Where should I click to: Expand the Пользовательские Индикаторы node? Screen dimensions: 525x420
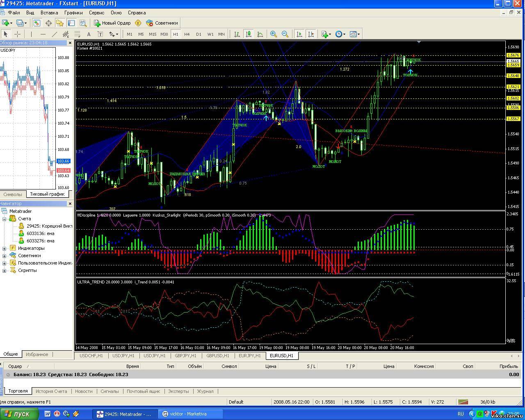coord(5,263)
